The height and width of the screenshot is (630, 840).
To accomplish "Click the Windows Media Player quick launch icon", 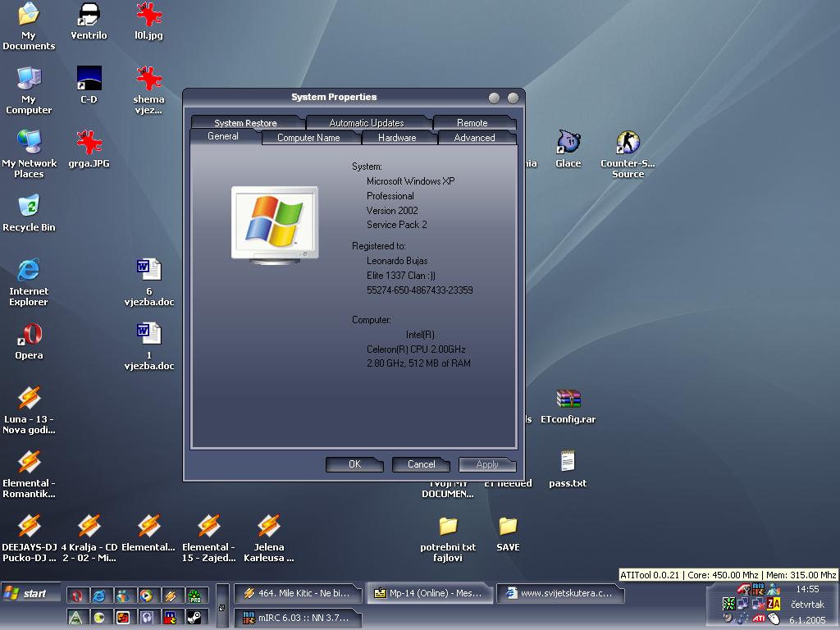I will pos(147,596).
